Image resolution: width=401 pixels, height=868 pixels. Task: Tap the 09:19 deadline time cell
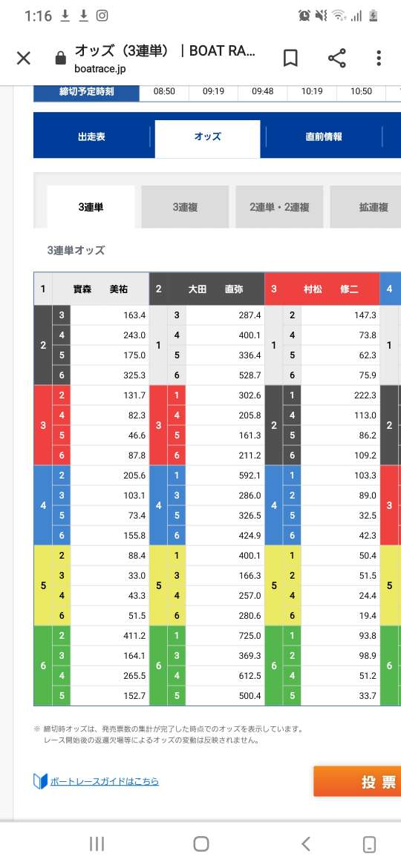point(213,91)
